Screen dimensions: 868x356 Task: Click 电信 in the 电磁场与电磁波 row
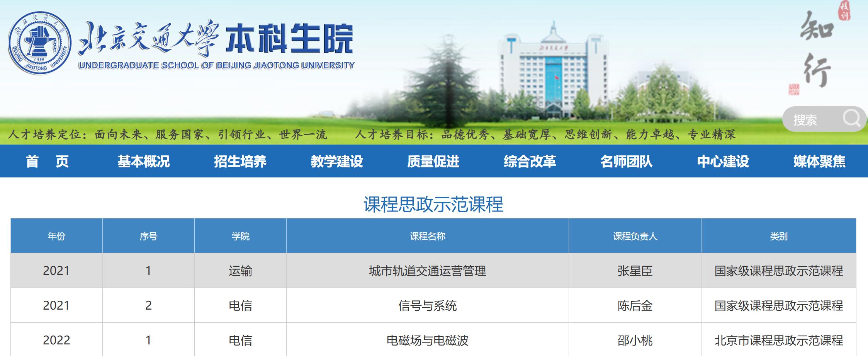(240, 340)
